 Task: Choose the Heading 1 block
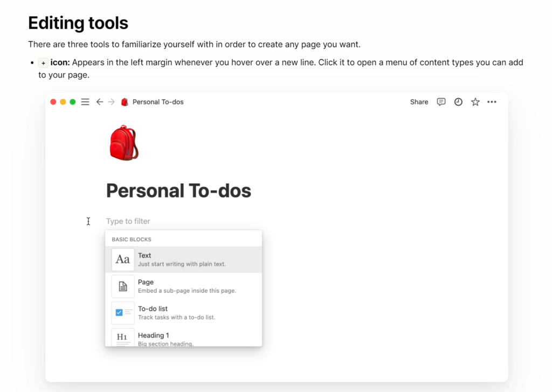(x=183, y=338)
